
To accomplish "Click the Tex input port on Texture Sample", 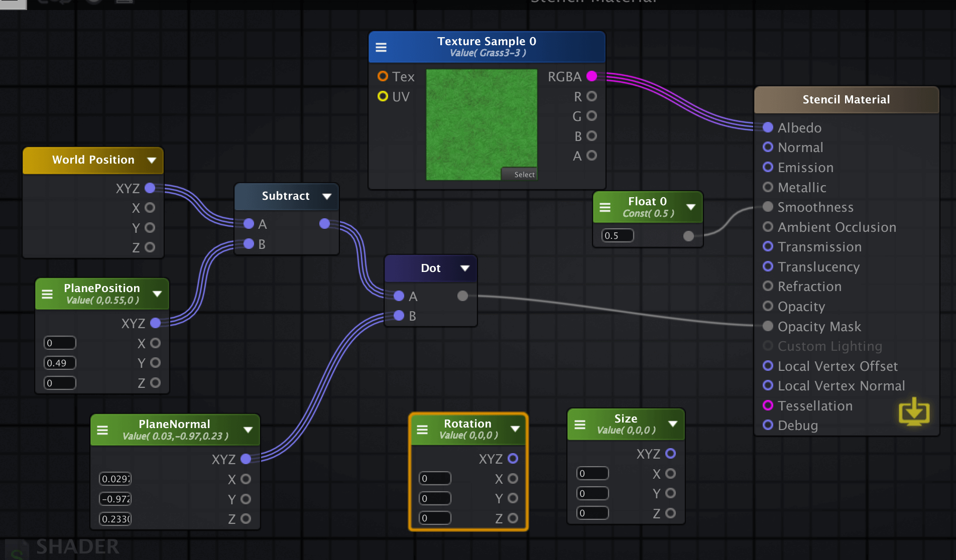I will tap(383, 76).
